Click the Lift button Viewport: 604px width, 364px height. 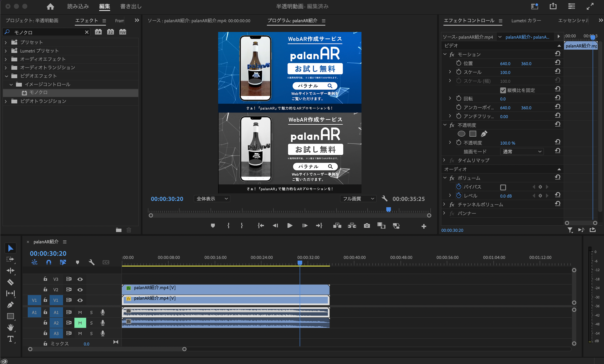pyautogui.click(x=337, y=226)
